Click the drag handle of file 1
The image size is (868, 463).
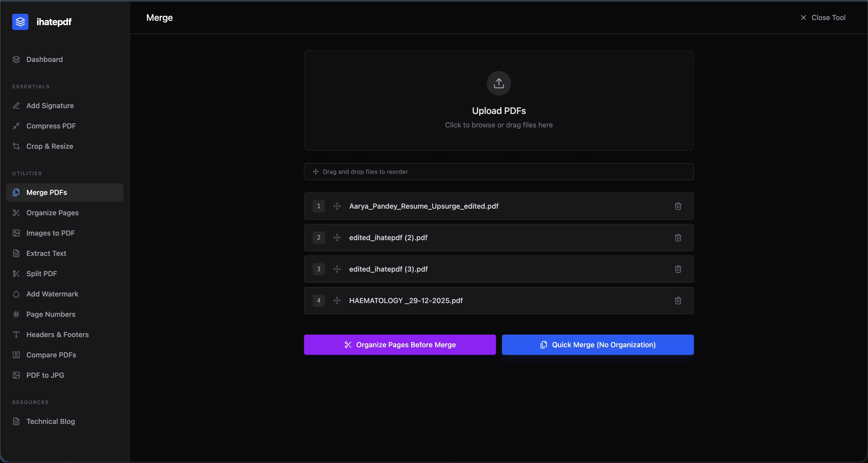point(337,206)
